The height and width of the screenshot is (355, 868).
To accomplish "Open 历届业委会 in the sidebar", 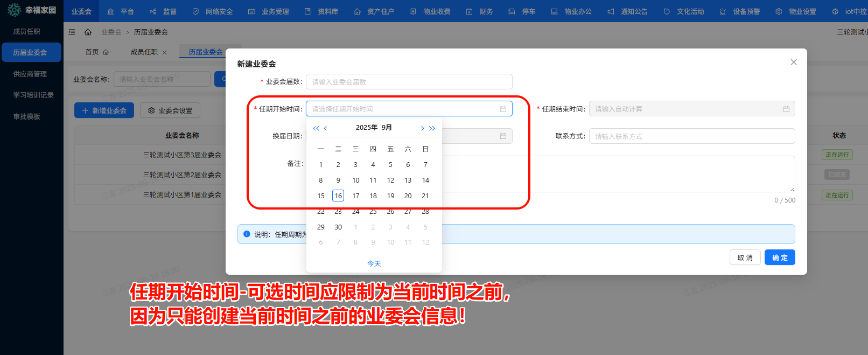I will (x=31, y=52).
